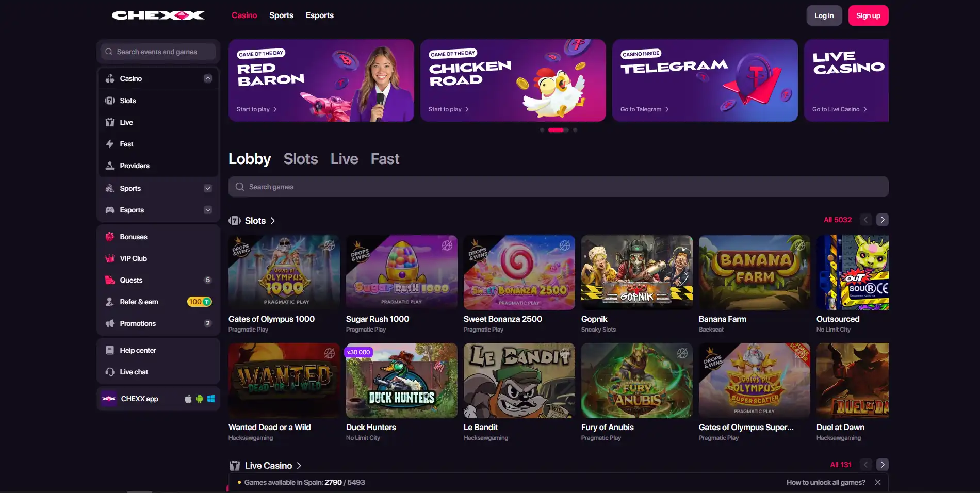Focus the Search games input field
This screenshot has height=493, width=980.
(559, 187)
